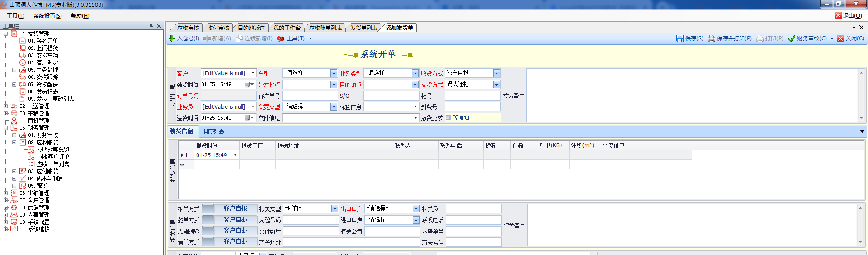Open calendar picker for 装货时间
The image size is (868, 255).
point(247,84)
